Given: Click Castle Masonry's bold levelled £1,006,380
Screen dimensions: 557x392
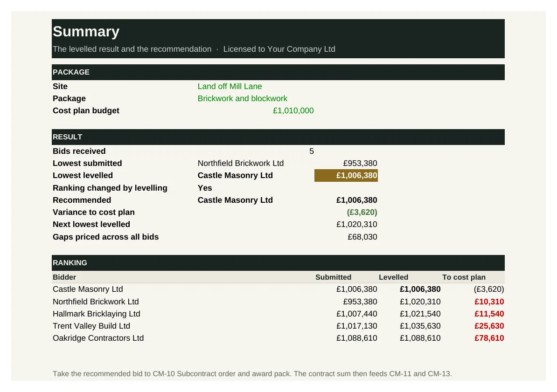Looking at the screenshot, I should (420, 289).
